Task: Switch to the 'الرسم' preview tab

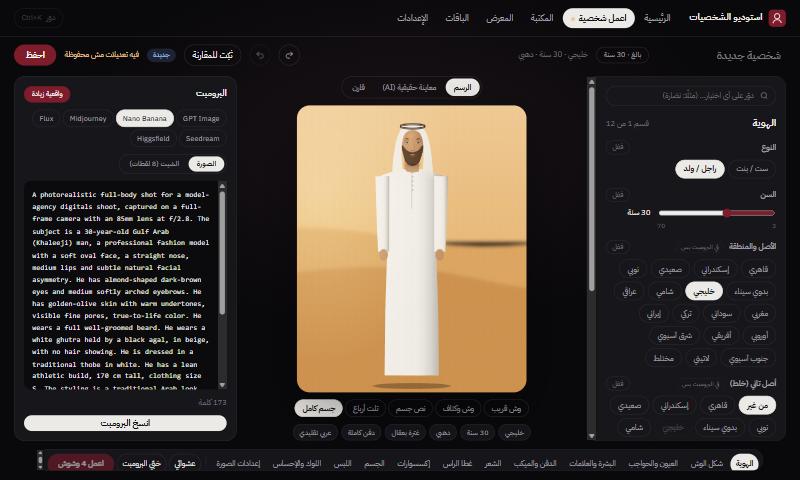Action: (x=462, y=88)
